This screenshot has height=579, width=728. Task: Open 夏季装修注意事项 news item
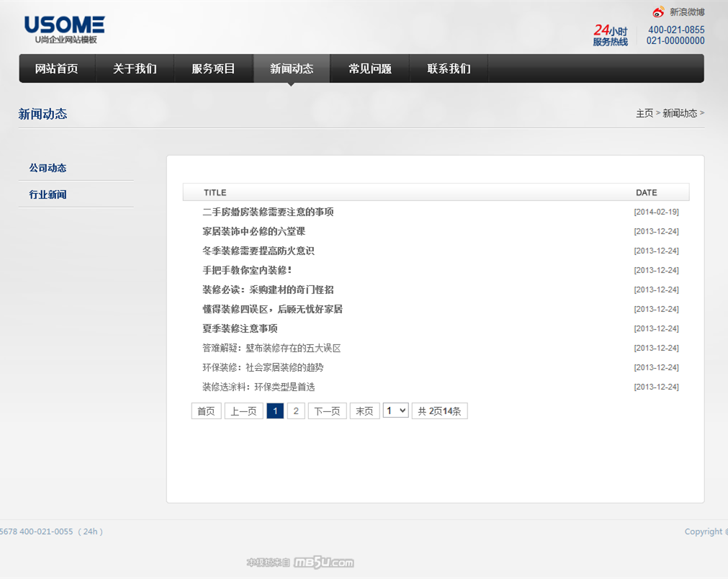240,328
